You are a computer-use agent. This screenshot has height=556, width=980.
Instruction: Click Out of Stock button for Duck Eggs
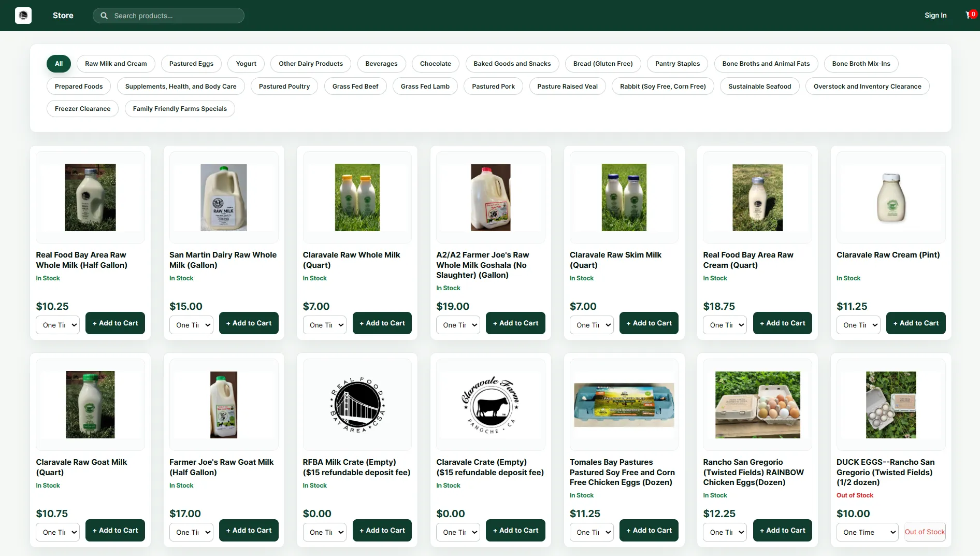click(925, 532)
